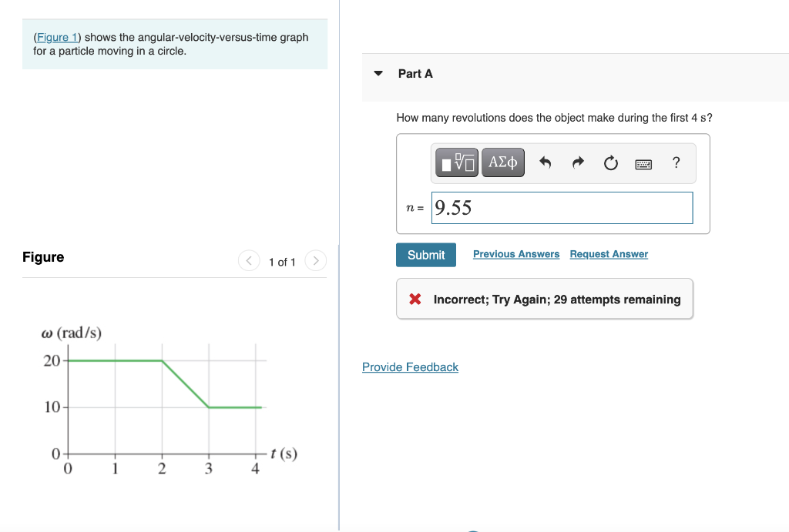Select the n = 9.55 answer field

click(562, 208)
